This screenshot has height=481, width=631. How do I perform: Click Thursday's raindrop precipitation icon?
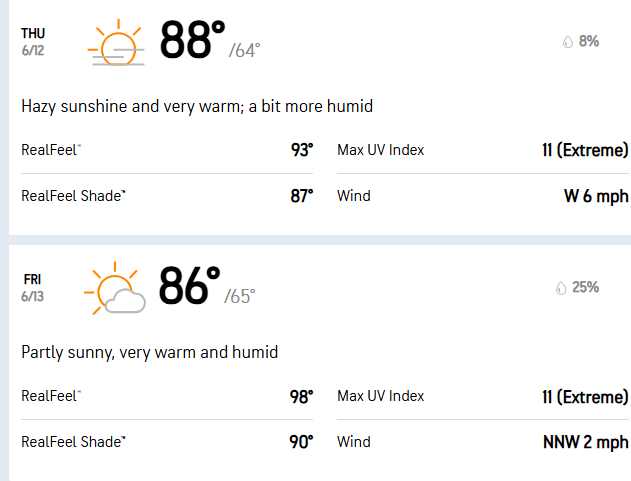coord(568,42)
